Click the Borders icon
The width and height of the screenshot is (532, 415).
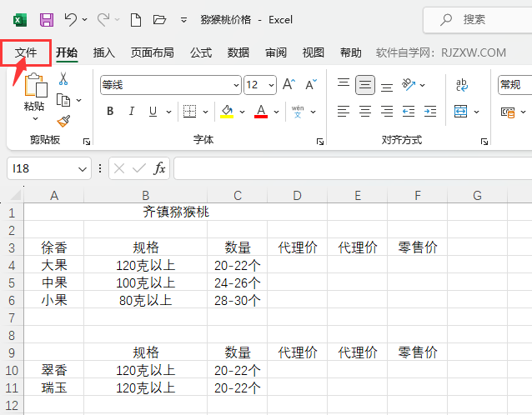coord(189,111)
